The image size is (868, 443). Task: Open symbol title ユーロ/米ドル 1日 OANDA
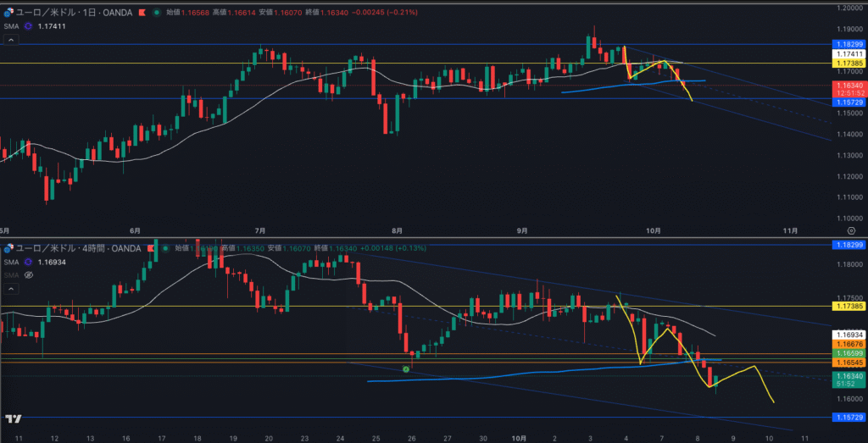click(76, 12)
